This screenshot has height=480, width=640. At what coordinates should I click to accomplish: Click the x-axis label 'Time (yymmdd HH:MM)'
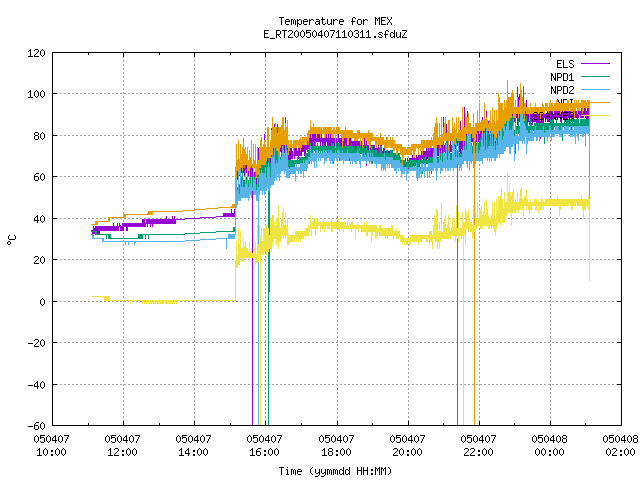pos(335,471)
